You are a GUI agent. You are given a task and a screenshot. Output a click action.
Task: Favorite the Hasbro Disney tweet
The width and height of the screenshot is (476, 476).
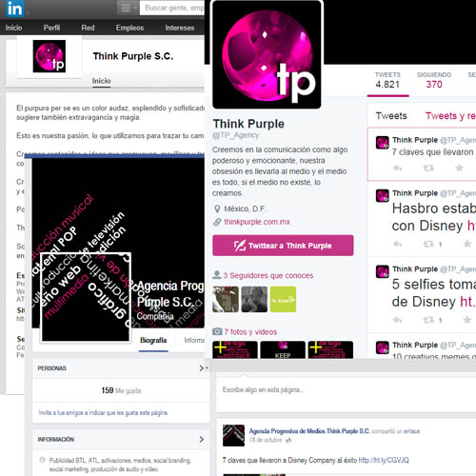pos(466,244)
